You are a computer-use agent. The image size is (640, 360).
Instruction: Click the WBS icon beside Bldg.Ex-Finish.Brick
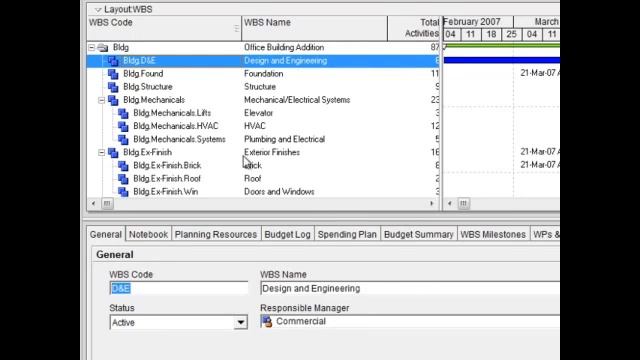coord(123,165)
